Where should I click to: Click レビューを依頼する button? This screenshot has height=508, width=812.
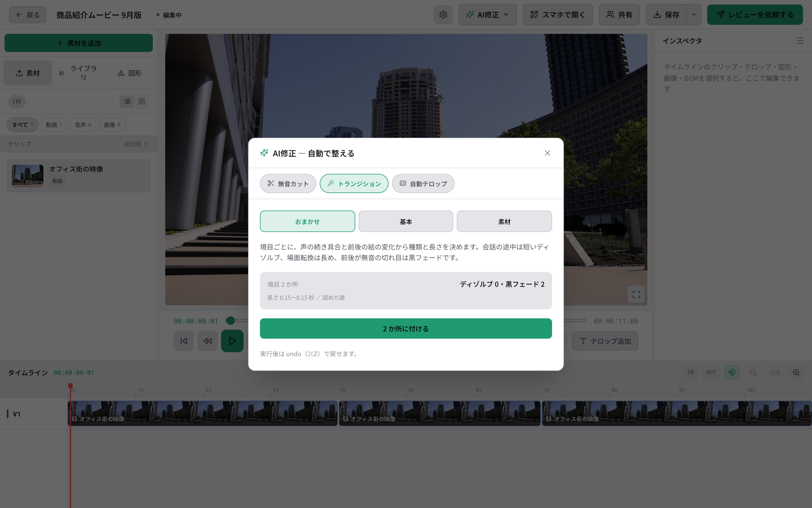[754, 15]
